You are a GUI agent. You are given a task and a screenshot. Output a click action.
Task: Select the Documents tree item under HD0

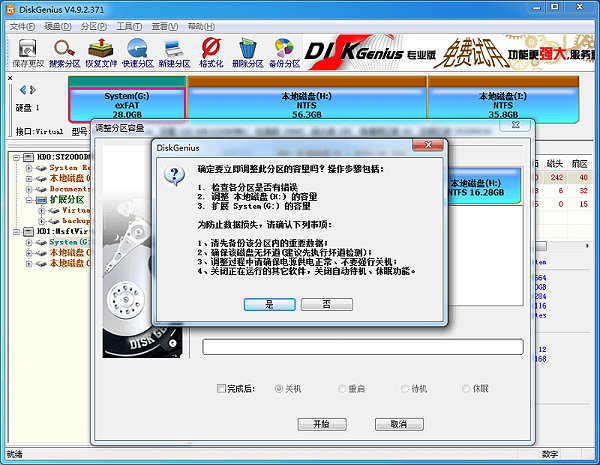point(69,189)
